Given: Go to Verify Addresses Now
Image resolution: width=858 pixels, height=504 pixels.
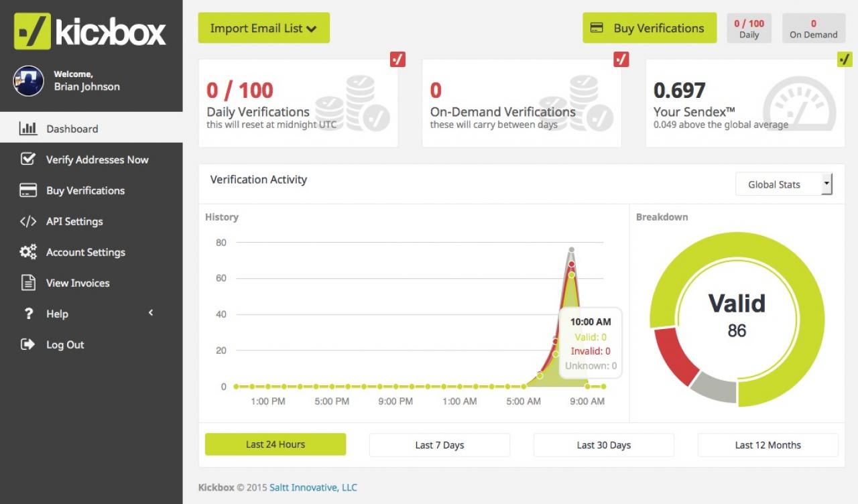Looking at the screenshot, I should click(x=91, y=160).
